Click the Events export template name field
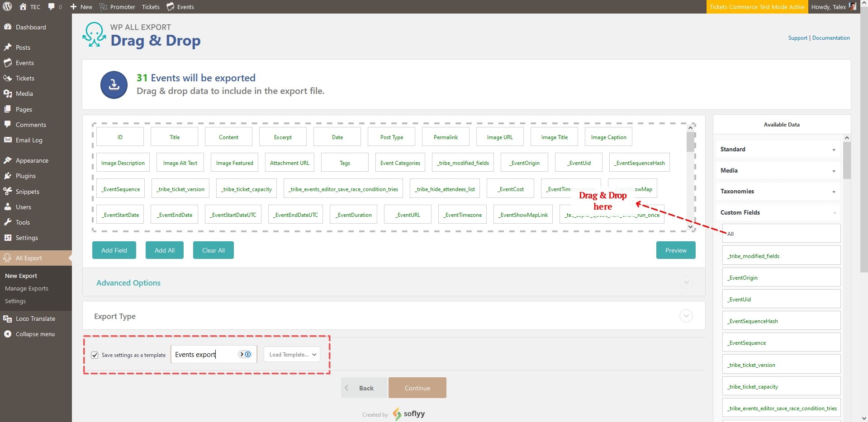The height and width of the screenshot is (422, 868). pyautogui.click(x=205, y=355)
